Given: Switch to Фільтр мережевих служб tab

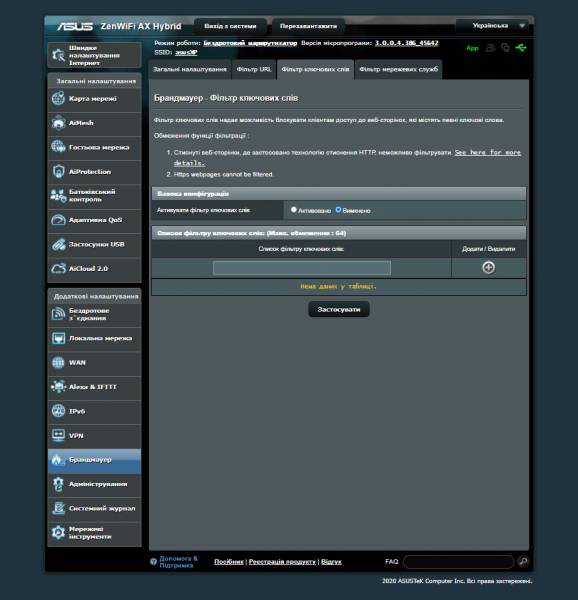Looking at the screenshot, I should [398, 70].
